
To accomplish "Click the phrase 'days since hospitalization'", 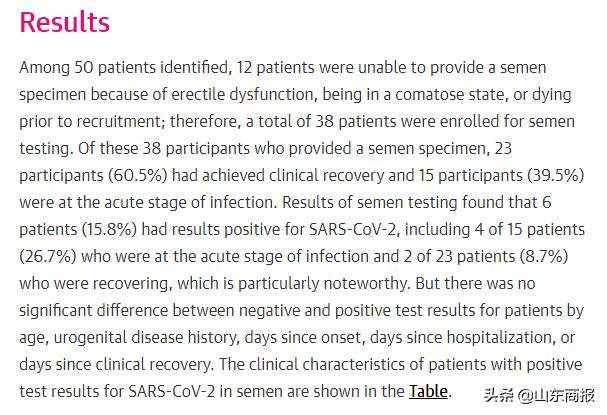I will pyautogui.click(x=479, y=337).
